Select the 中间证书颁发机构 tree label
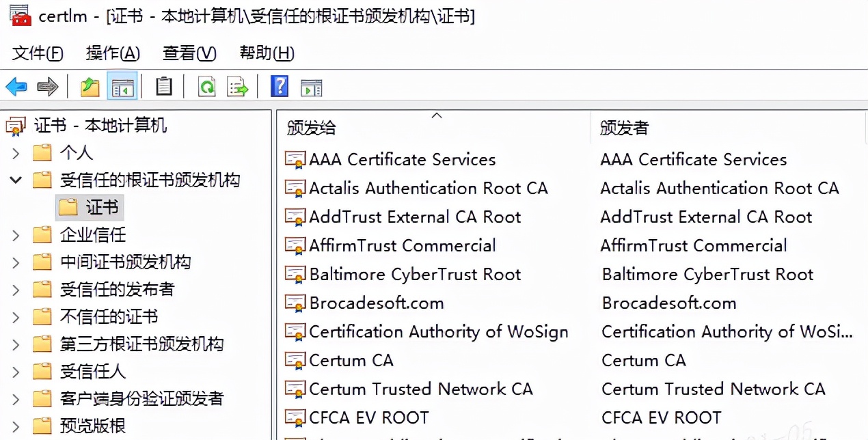868x440 pixels. click(x=125, y=262)
